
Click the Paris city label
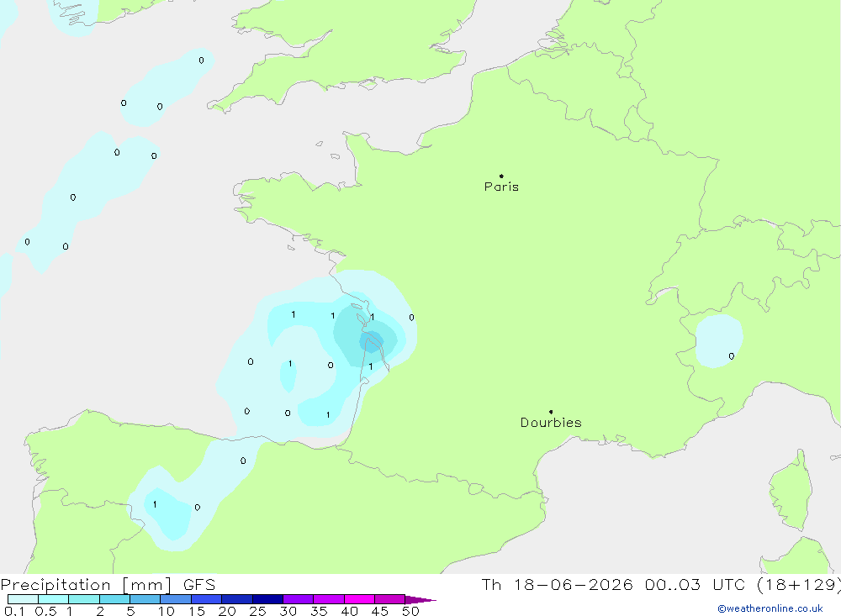tap(501, 187)
